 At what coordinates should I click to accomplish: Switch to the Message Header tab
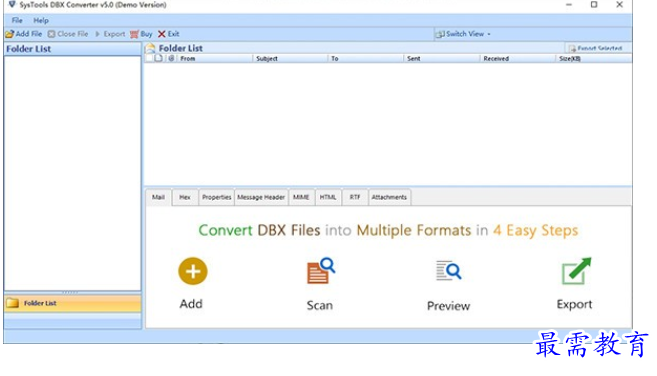coord(261,197)
